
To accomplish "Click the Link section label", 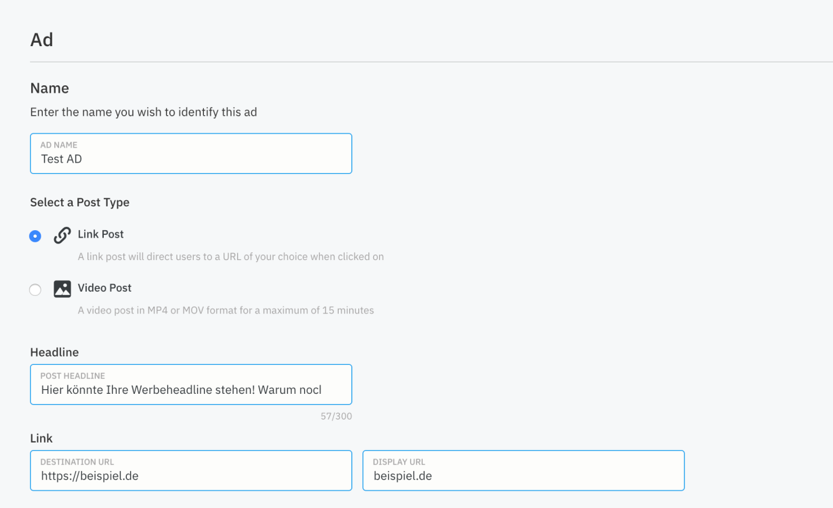I will pos(41,438).
